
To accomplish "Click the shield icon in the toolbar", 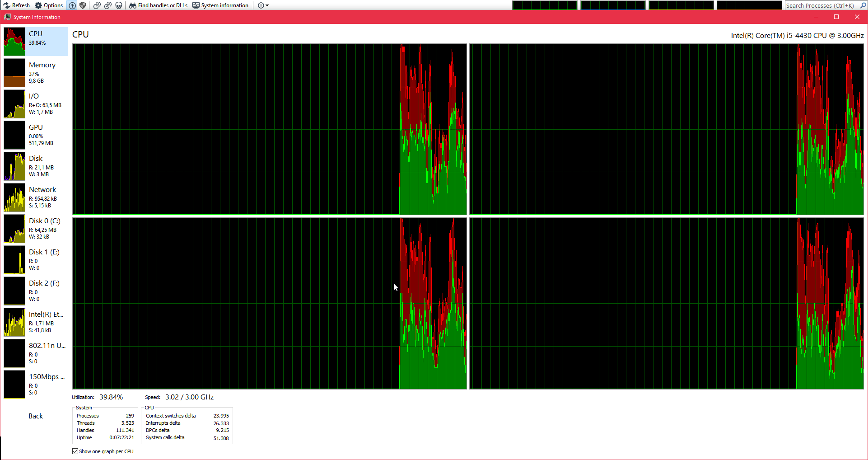I will tap(83, 5).
